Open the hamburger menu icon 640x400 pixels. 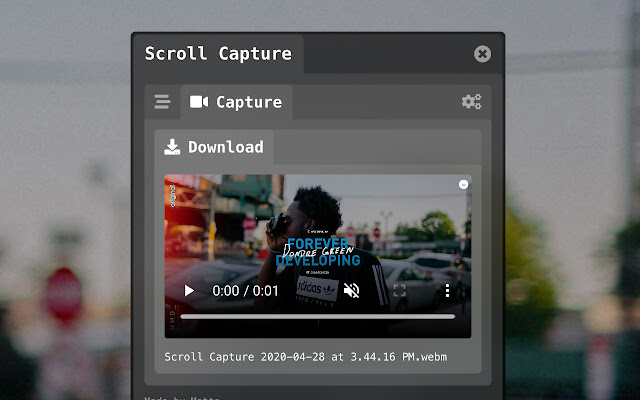click(162, 102)
